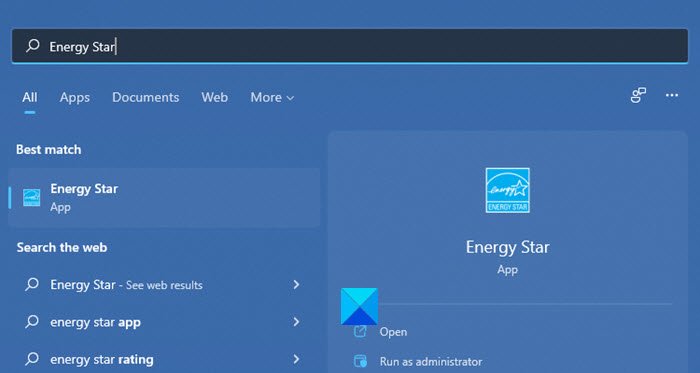Open the search feedback/account icon
The image size is (700, 373).
click(638, 95)
